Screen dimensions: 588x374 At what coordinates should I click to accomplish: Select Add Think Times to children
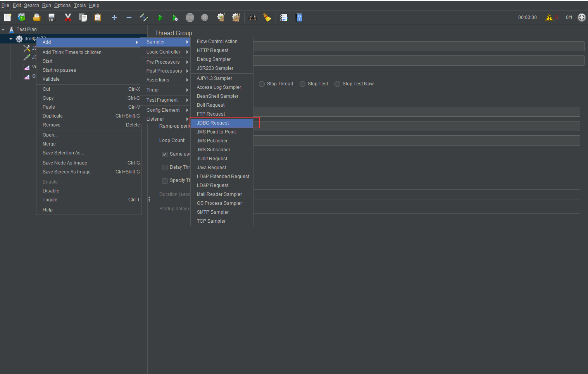point(89,52)
